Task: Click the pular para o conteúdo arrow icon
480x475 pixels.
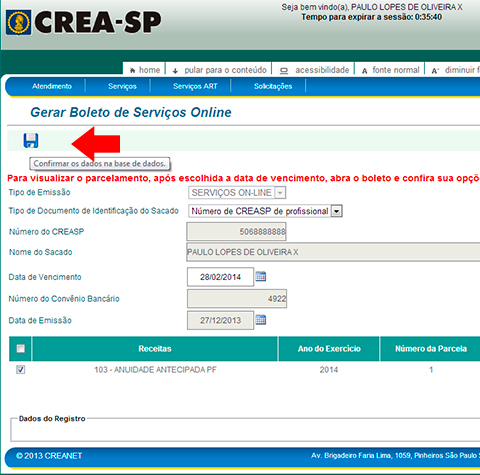Action: click(x=175, y=71)
